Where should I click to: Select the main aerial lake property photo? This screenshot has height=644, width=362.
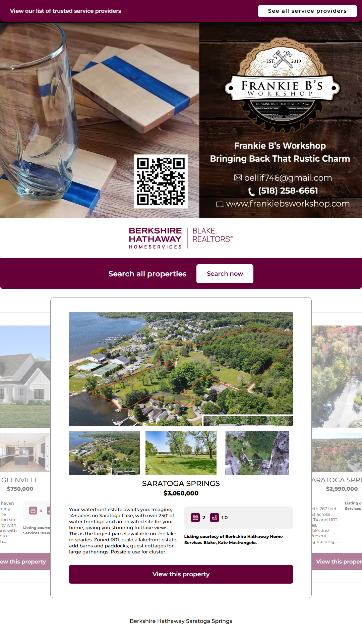click(x=181, y=369)
